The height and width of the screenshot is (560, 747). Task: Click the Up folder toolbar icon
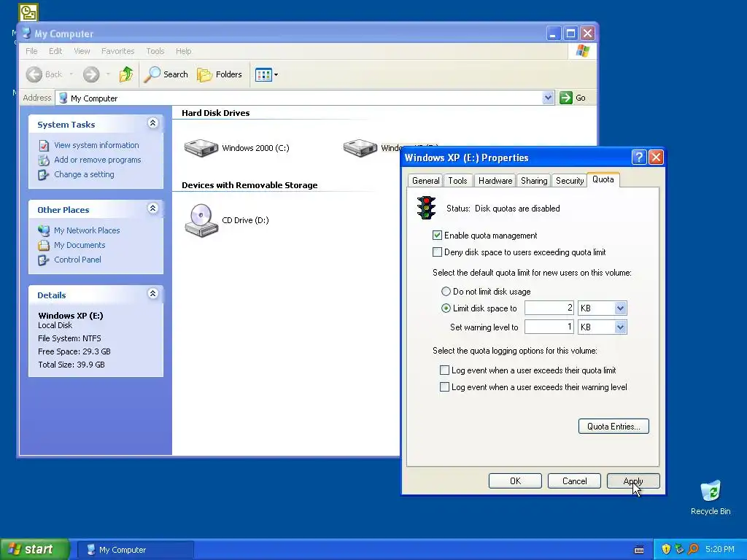[126, 74]
